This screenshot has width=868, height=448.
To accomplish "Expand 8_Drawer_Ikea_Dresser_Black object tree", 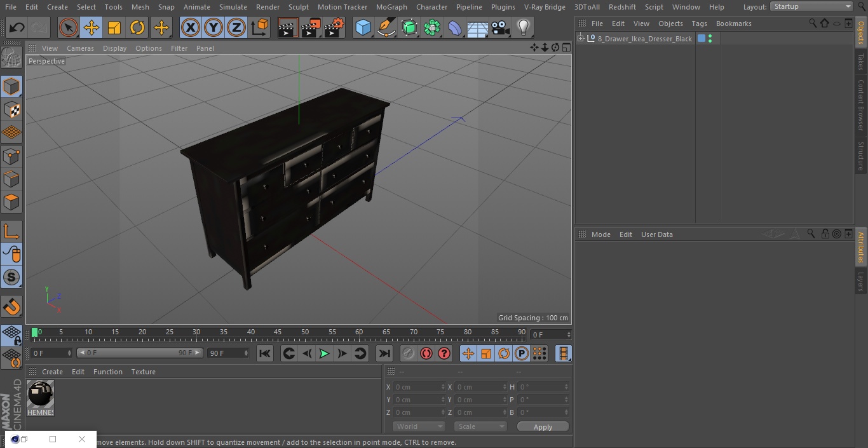I will tap(580, 39).
